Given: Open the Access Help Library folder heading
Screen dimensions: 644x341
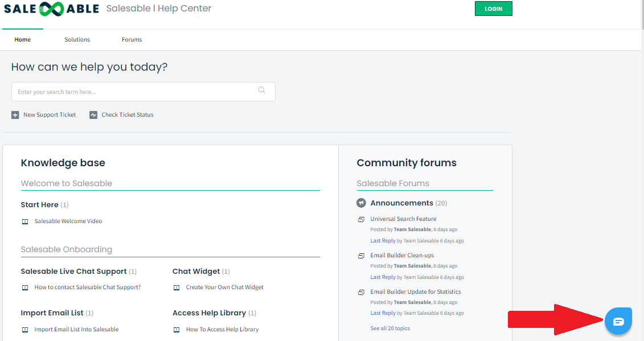Looking at the screenshot, I should 209,313.
